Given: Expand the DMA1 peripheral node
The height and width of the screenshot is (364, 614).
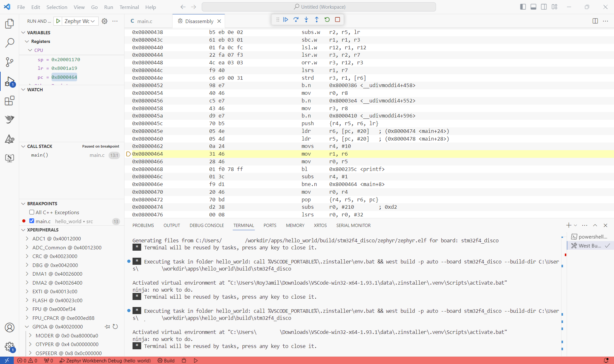Looking at the screenshot, I should point(27,274).
